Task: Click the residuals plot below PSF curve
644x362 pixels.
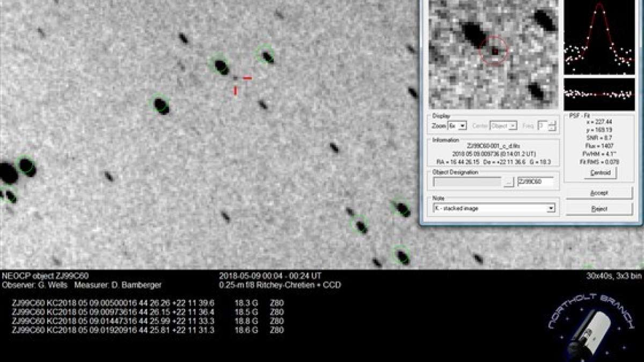Action: click(x=599, y=94)
